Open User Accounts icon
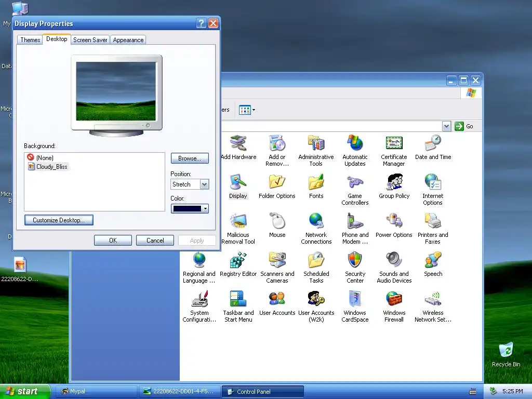Viewport: 532px width, 399px height. point(277,300)
